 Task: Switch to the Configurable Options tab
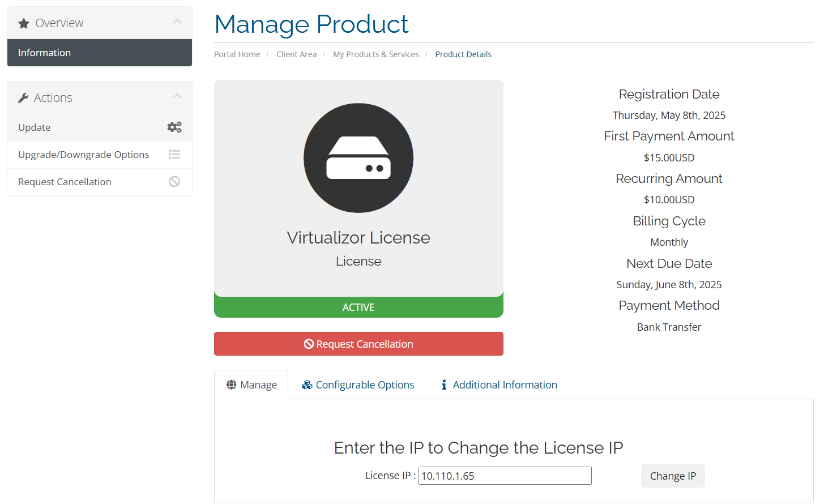point(358,385)
